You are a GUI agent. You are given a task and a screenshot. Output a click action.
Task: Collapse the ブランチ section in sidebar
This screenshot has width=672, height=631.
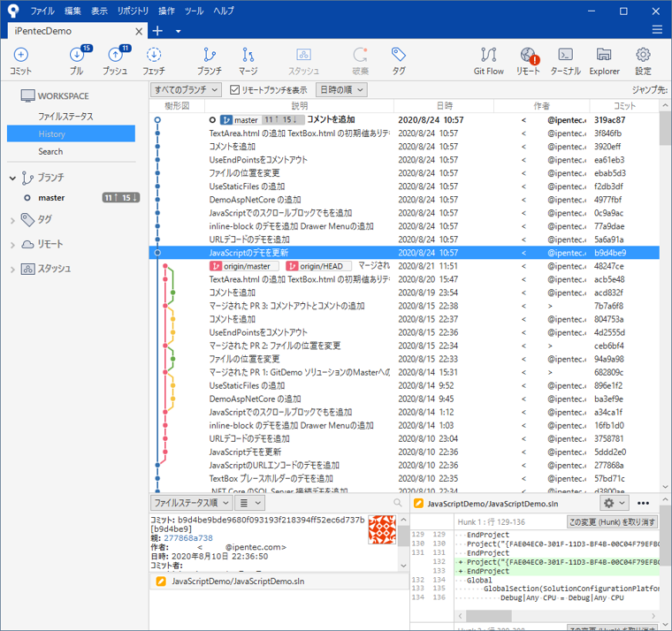(13, 178)
